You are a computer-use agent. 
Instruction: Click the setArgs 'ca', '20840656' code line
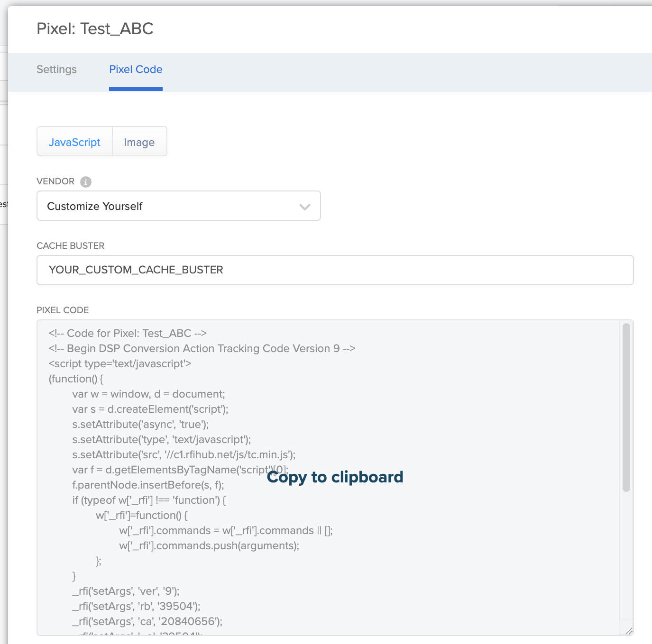pyautogui.click(x=147, y=622)
